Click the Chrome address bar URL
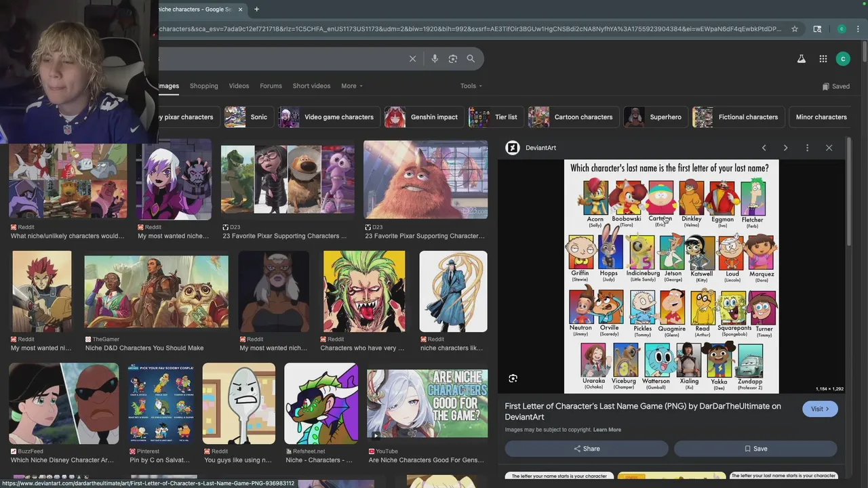The image size is (868, 488). pos(470,29)
